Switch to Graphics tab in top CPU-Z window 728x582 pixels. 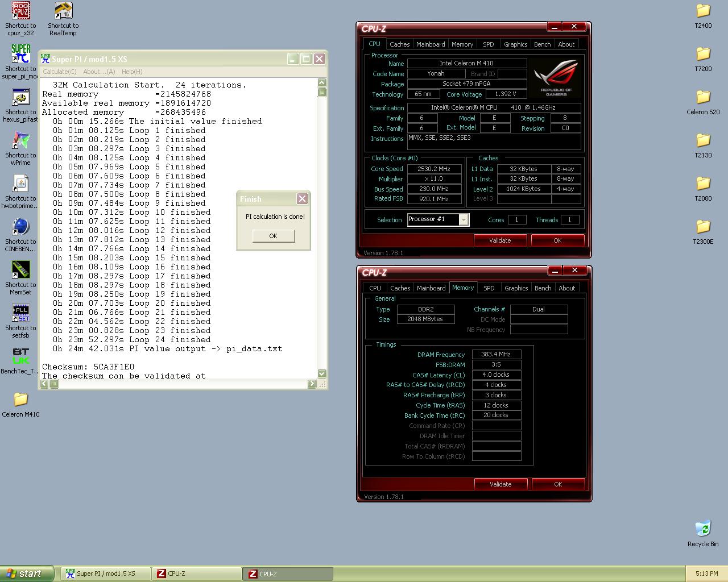[x=516, y=44]
